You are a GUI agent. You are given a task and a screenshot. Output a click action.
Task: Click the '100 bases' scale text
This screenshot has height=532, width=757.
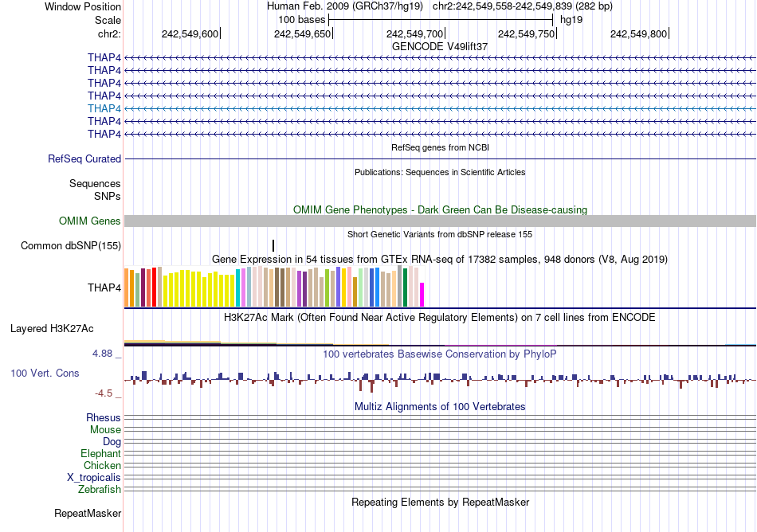point(301,20)
